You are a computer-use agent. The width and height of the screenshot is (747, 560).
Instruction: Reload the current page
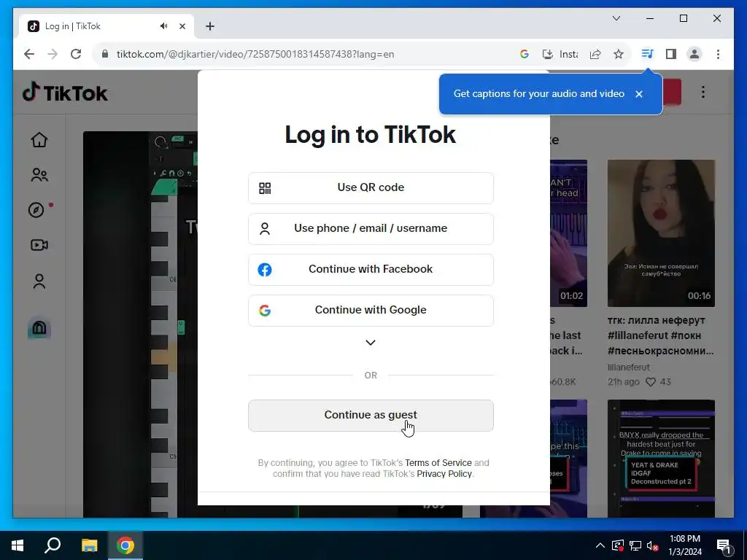point(76,54)
